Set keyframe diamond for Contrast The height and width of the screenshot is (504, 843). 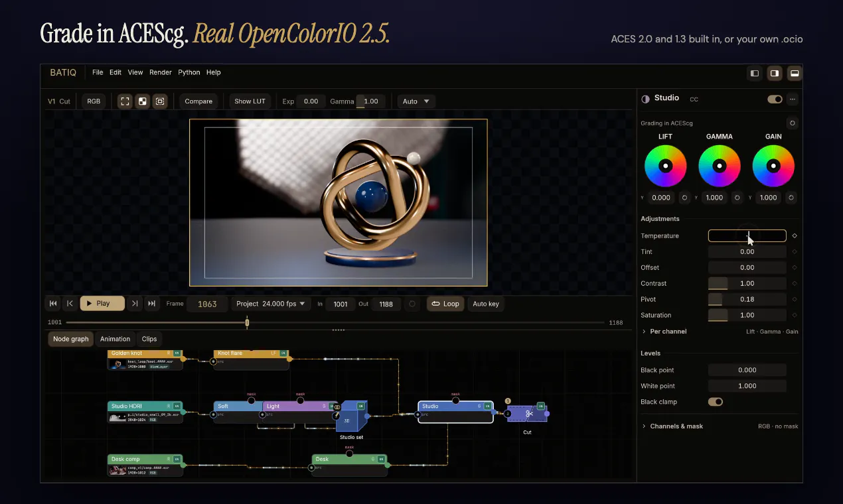pyautogui.click(x=795, y=284)
